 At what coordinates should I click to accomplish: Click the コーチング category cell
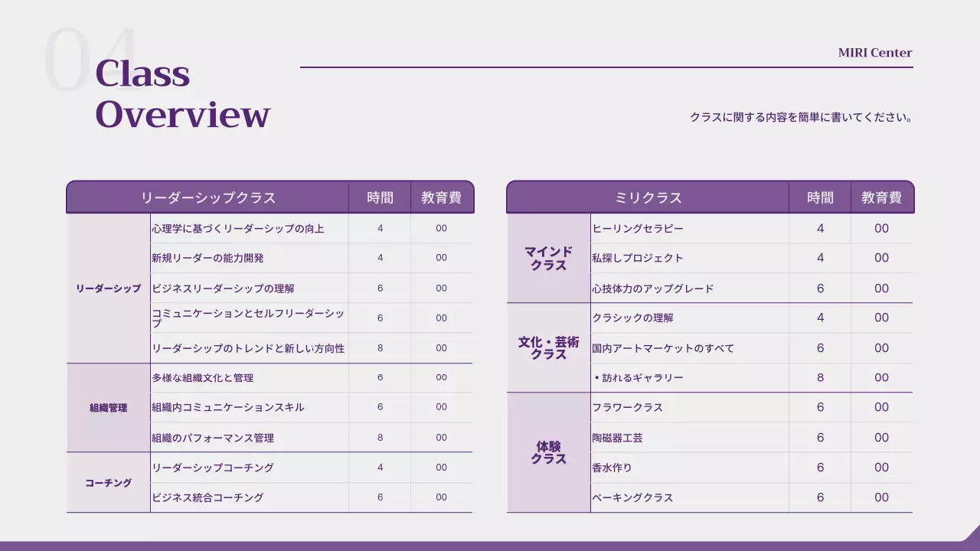pos(108,482)
